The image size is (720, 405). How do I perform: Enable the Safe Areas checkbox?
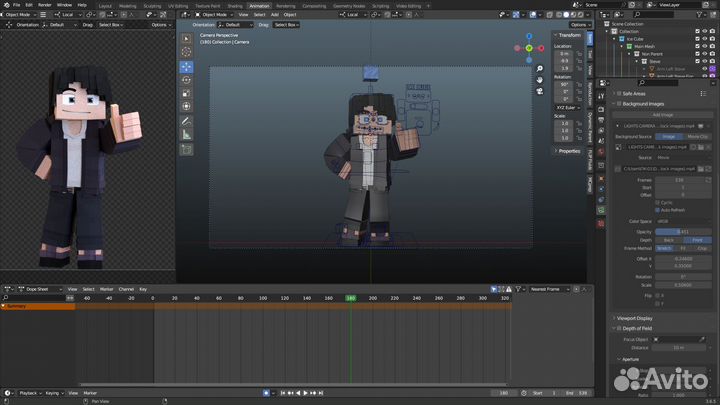(x=619, y=94)
